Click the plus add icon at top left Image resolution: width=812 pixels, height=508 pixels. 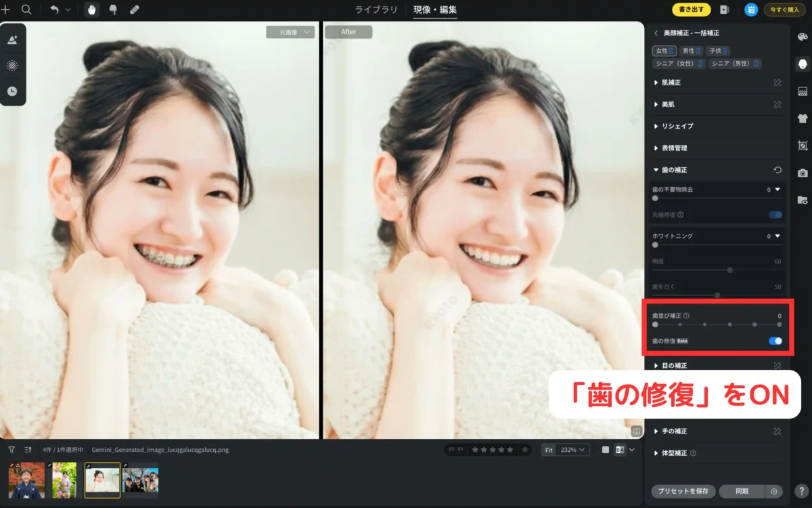click(x=5, y=10)
